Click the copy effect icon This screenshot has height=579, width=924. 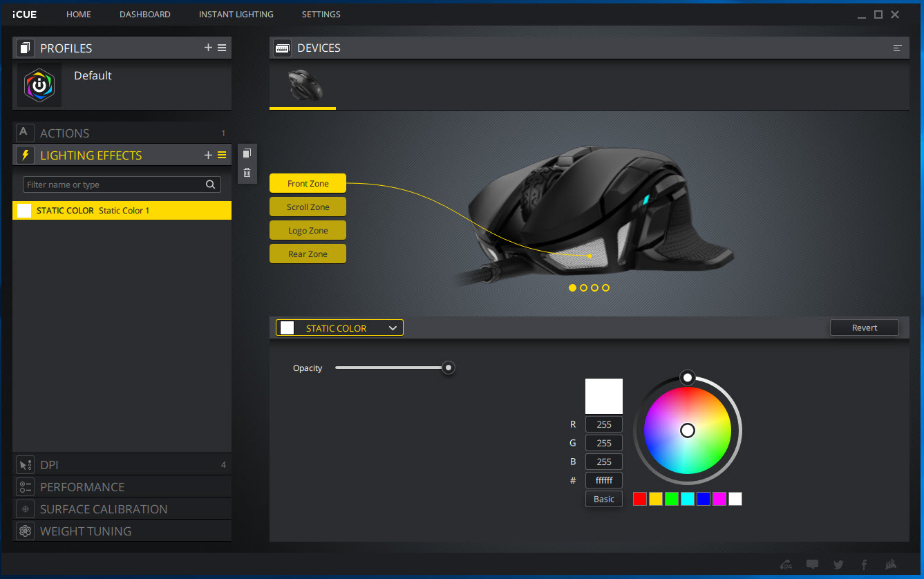(247, 153)
